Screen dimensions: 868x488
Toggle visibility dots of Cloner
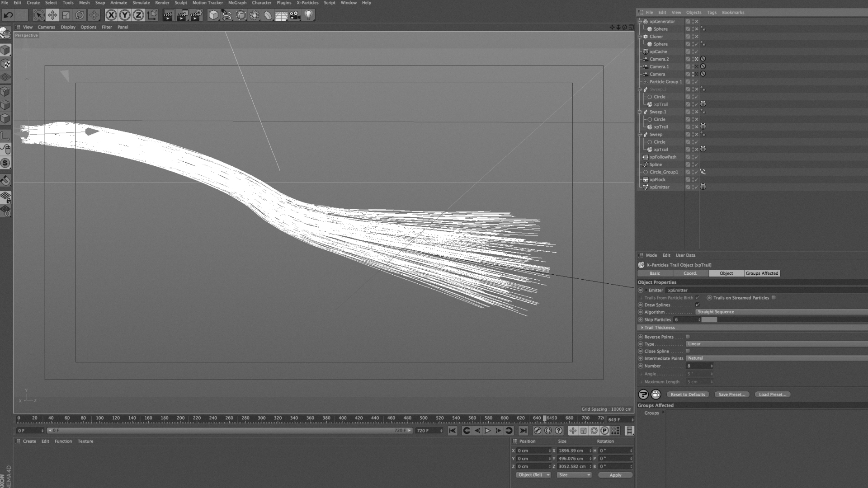tap(693, 37)
